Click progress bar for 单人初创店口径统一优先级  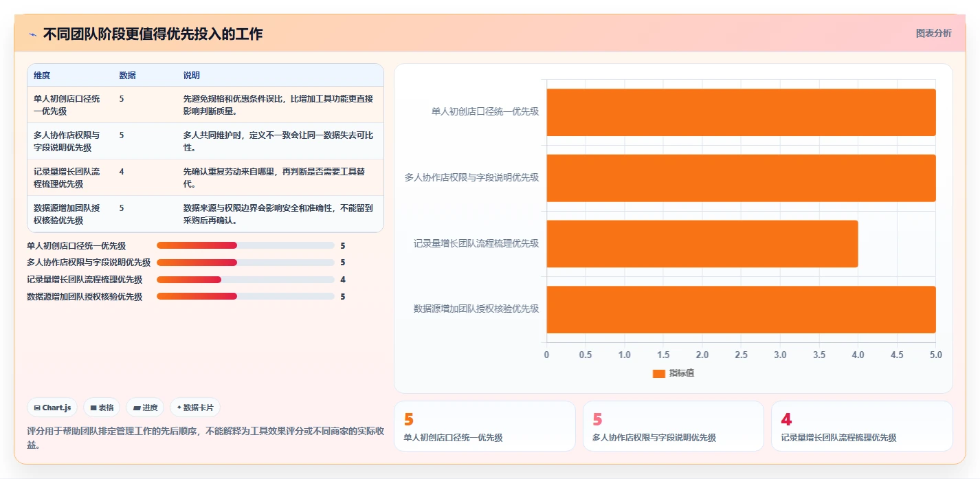pos(245,245)
